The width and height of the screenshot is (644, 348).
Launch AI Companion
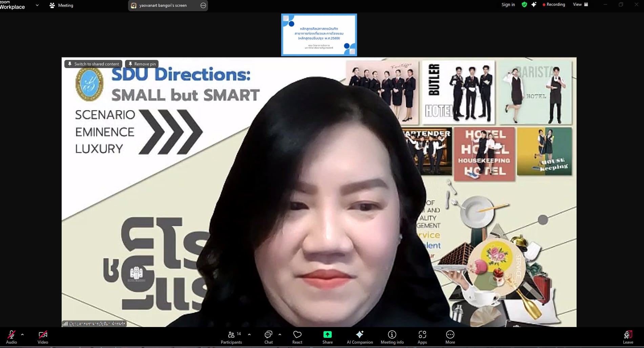click(x=360, y=337)
